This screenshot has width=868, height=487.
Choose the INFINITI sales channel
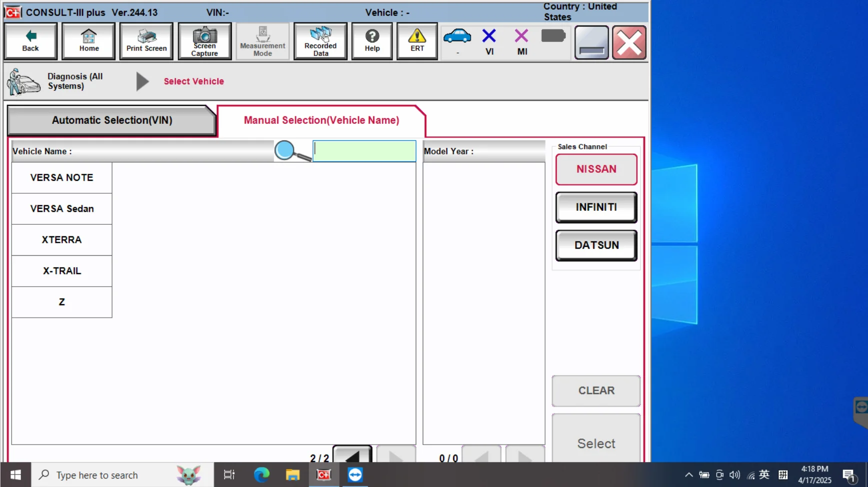tap(596, 207)
